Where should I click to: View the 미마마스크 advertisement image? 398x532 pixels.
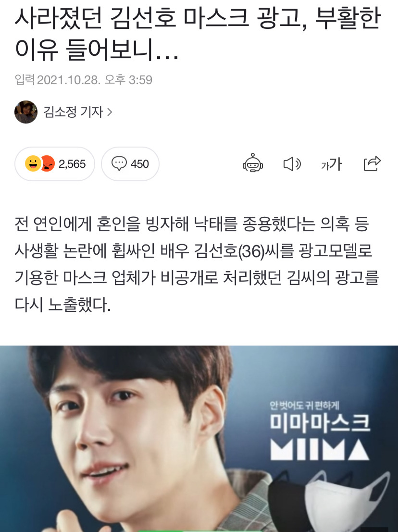pyautogui.click(x=199, y=439)
